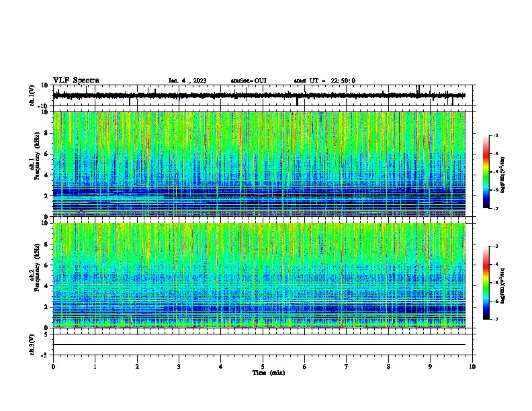Viewport: 532px width, 411px height.
Task: Click the "6" kHz tick on ch.1 frequency axis
Action: [46, 154]
